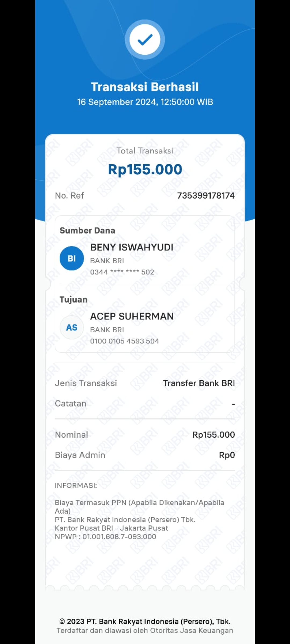The width and height of the screenshot is (290, 644).
Task: Click the recipient name ACEP SUHERMAN
Action: pos(132,316)
